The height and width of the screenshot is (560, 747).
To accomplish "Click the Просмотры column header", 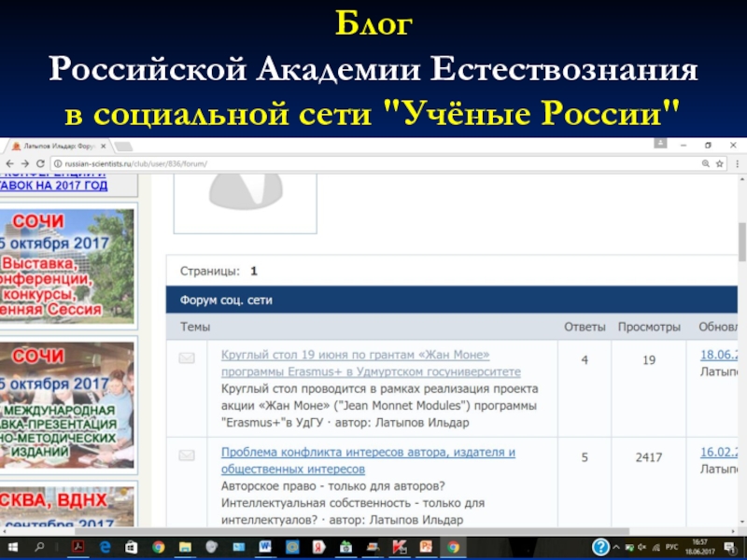I will coord(649,328).
